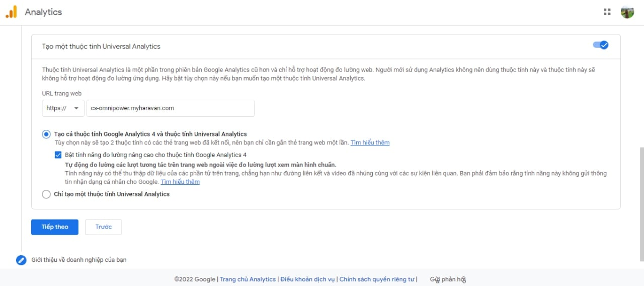Click 'Giới thiệu về doanh nghiệp của bạn' step
Image resolution: width=644 pixels, height=286 pixels.
79,260
